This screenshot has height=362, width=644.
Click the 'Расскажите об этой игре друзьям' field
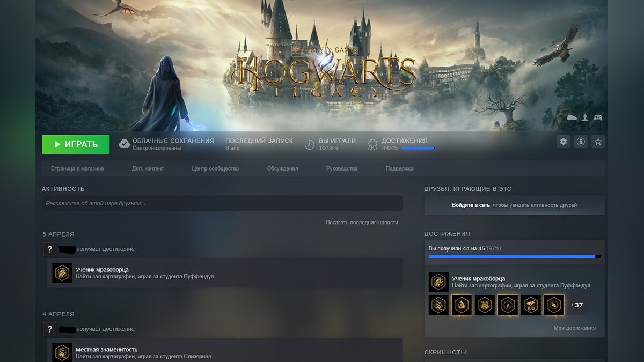(x=222, y=203)
